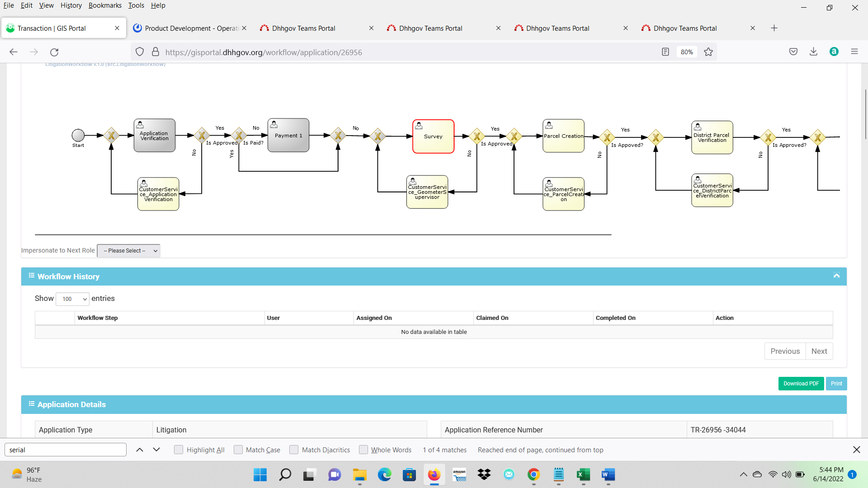Select the Application Verification task node
This screenshot has height=488, width=868.
tap(154, 136)
